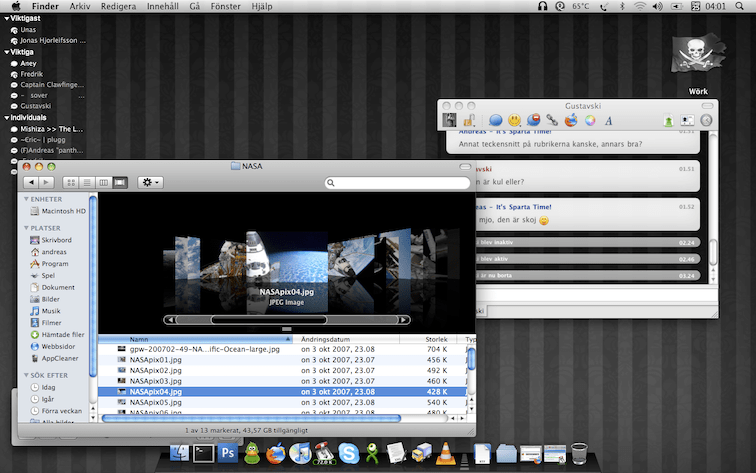Click the Finder search field
This screenshot has width=756, height=473.
point(397,183)
